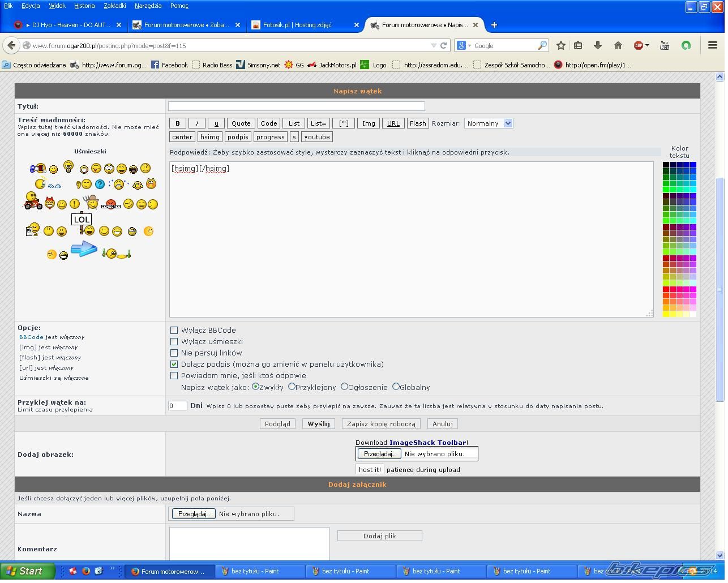Click into the Tytuł input field

coord(296,106)
